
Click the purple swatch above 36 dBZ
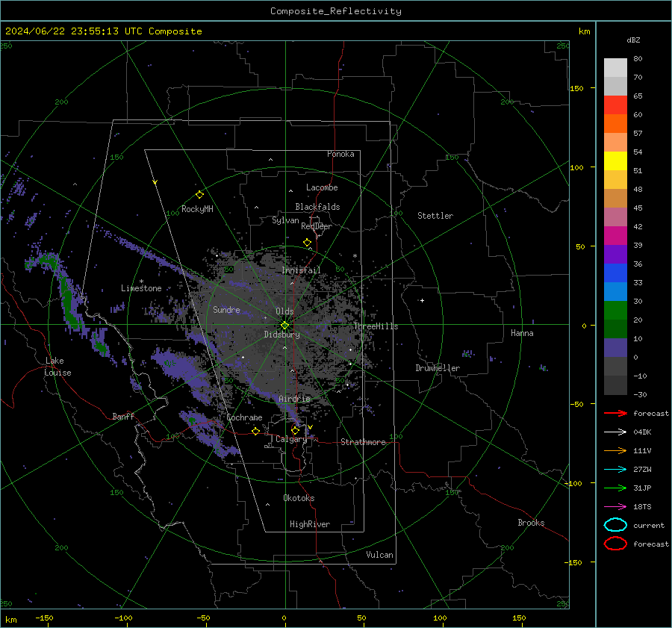615,254
